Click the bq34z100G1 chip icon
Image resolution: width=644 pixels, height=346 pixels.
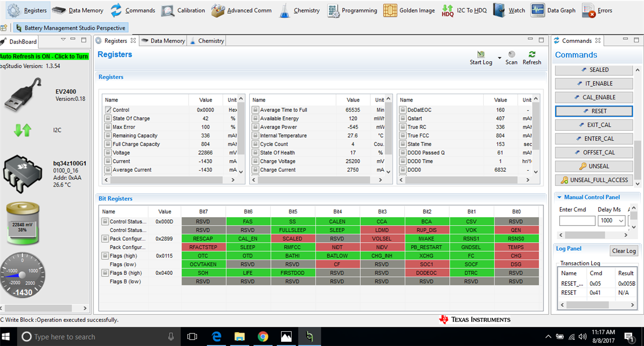point(23,173)
